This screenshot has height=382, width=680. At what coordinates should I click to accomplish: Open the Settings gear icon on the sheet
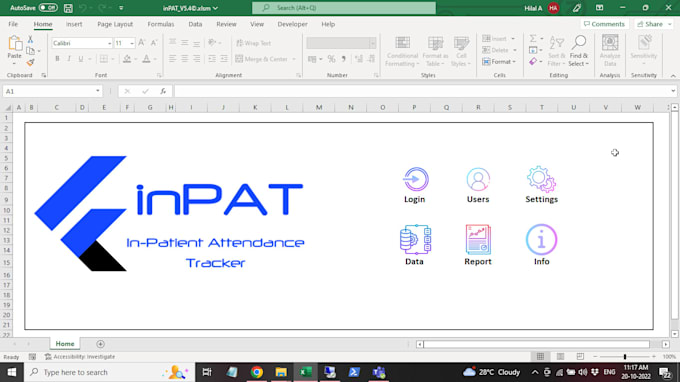point(541,179)
